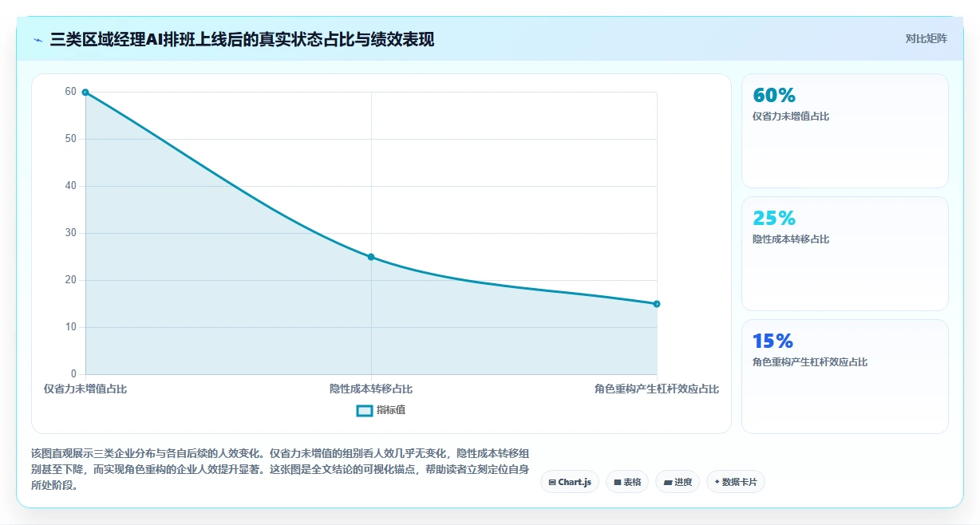Toggle the 指标值 legend swatch
Viewport: 980px width, 525px height.
(364, 410)
